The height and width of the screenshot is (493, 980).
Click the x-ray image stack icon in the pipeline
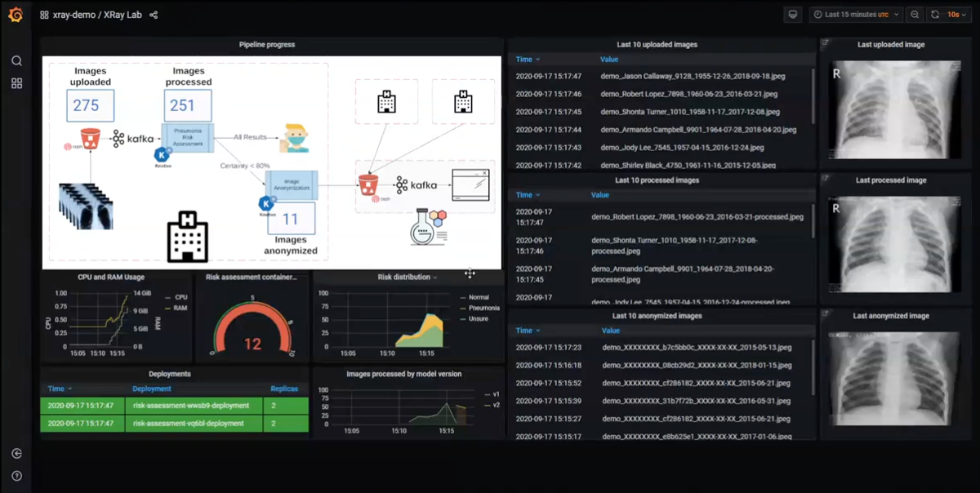pos(86,206)
